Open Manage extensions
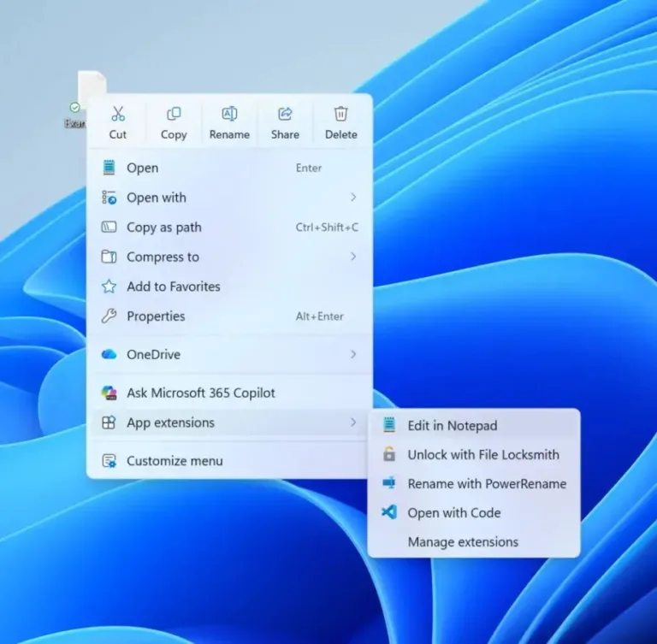 click(474, 541)
